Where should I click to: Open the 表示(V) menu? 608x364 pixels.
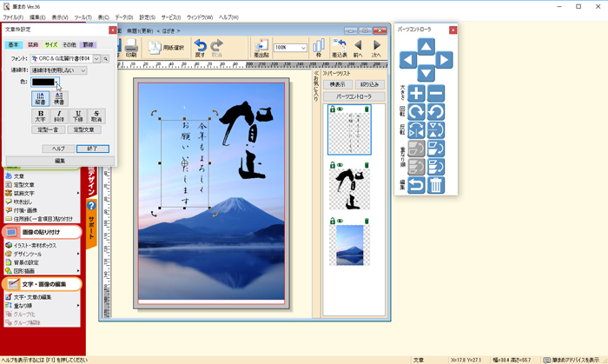(60, 17)
